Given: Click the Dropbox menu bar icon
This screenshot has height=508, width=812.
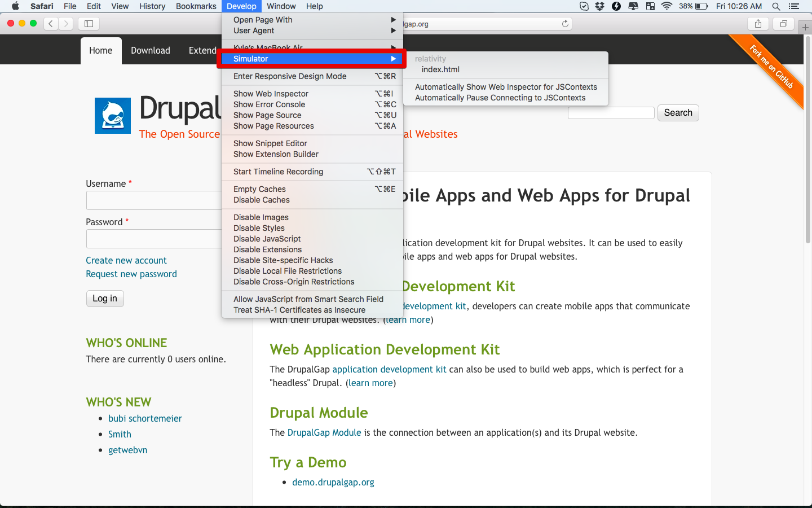Looking at the screenshot, I should click(600, 6).
